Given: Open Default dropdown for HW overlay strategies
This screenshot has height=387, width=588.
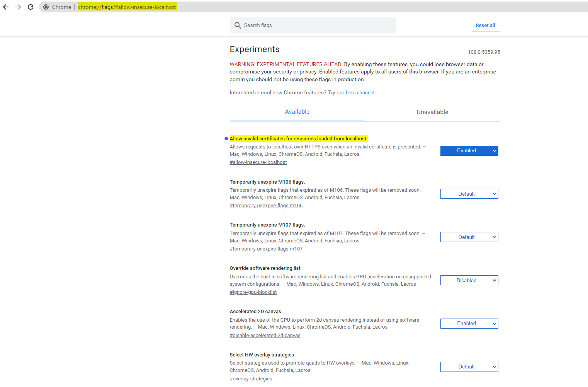Looking at the screenshot, I should pyautogui.click(x=469, y=367).
